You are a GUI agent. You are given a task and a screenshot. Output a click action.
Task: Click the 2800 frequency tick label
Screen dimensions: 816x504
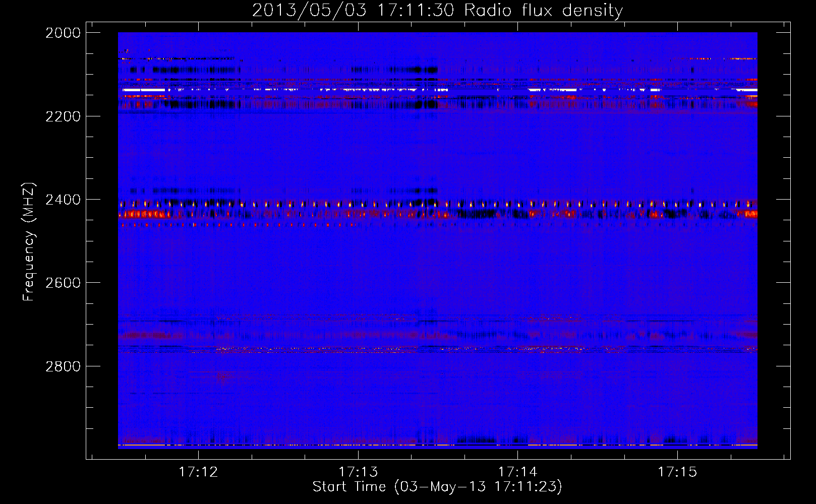coord(63,366)
